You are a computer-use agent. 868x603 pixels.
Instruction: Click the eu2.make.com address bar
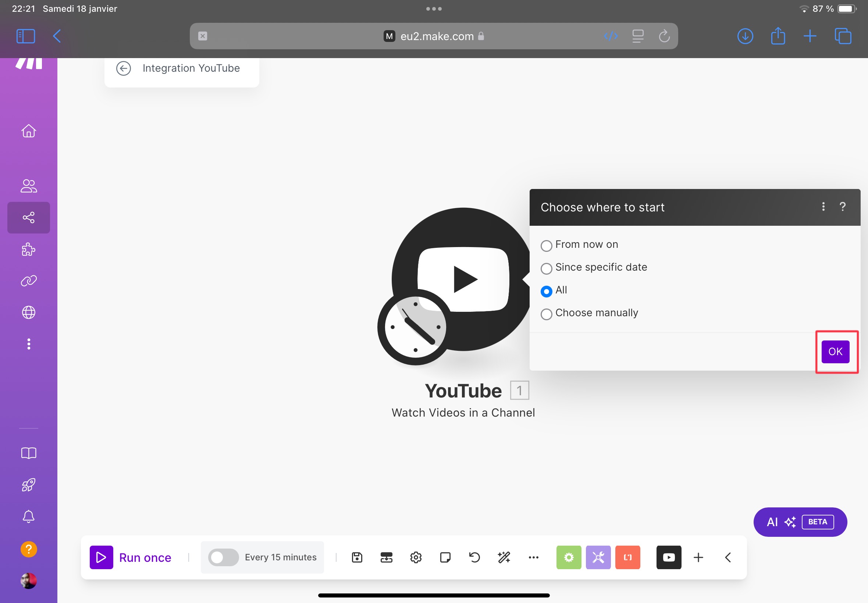tap(434, 36)
